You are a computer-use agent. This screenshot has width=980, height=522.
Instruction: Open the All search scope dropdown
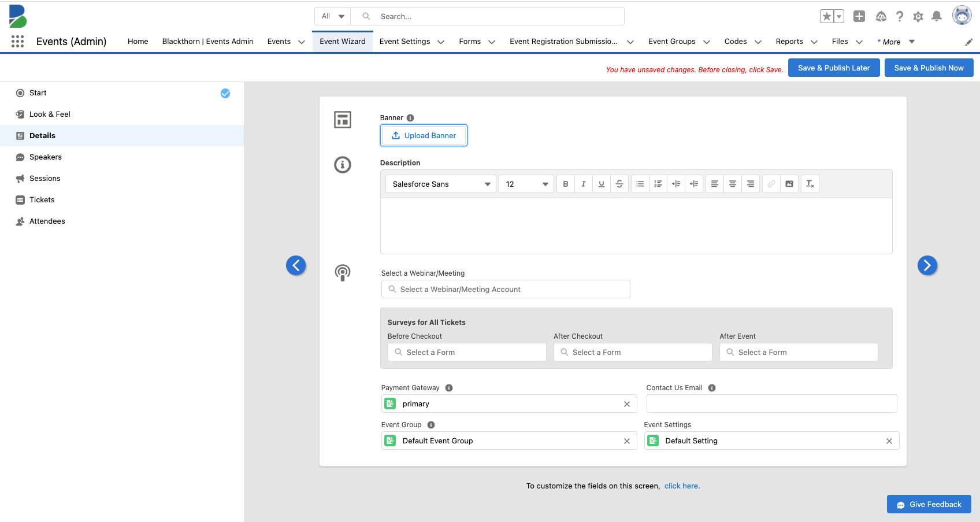point(333,16)
